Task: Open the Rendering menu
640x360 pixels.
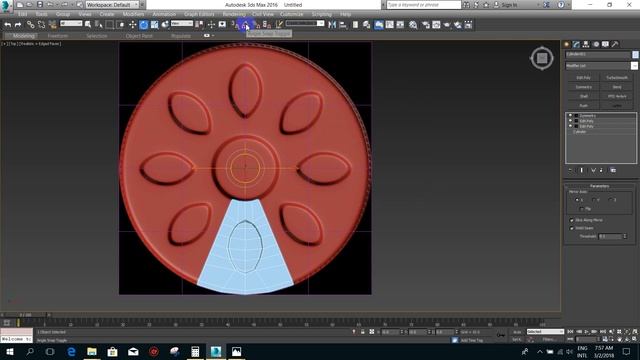Action: 234,14
